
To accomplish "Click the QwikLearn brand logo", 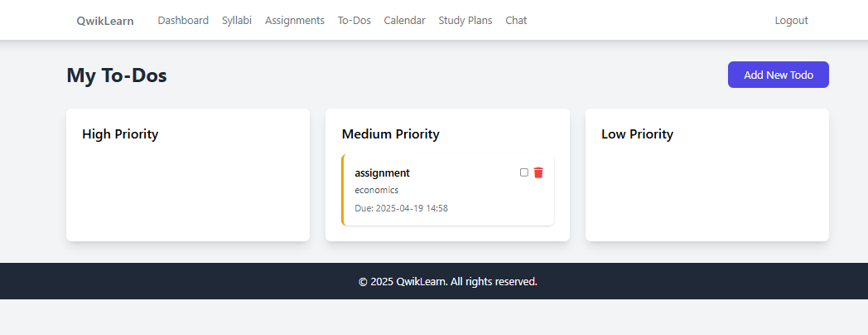I will (x=105, y=21).
